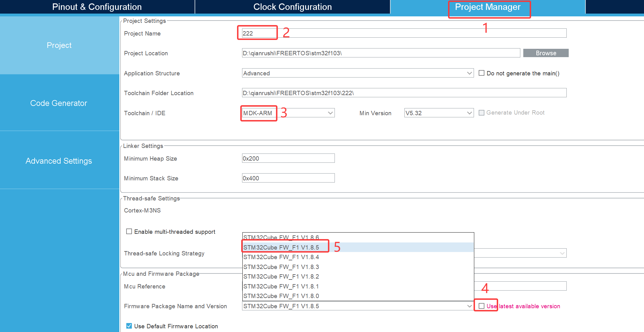This screenshot has height=332, width=644.
Task: Click the Minimum Stack Size field
Action: click(288, 178)
